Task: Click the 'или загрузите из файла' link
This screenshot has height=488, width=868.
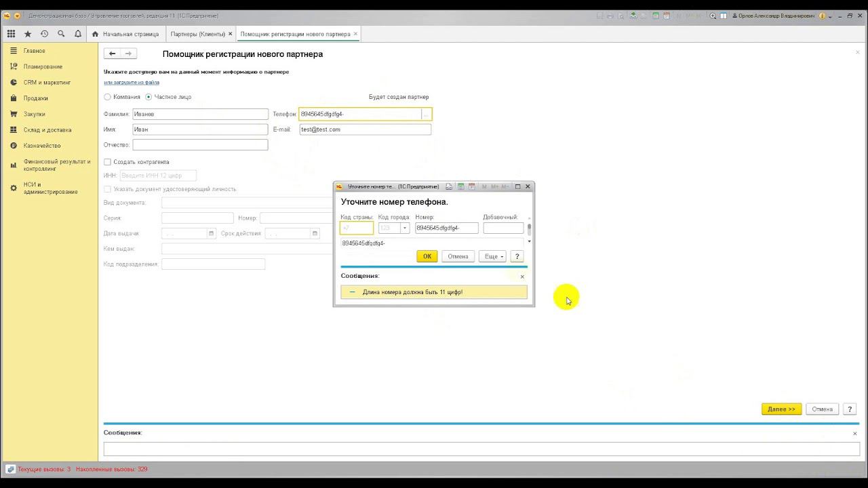Action: (132, 83)
